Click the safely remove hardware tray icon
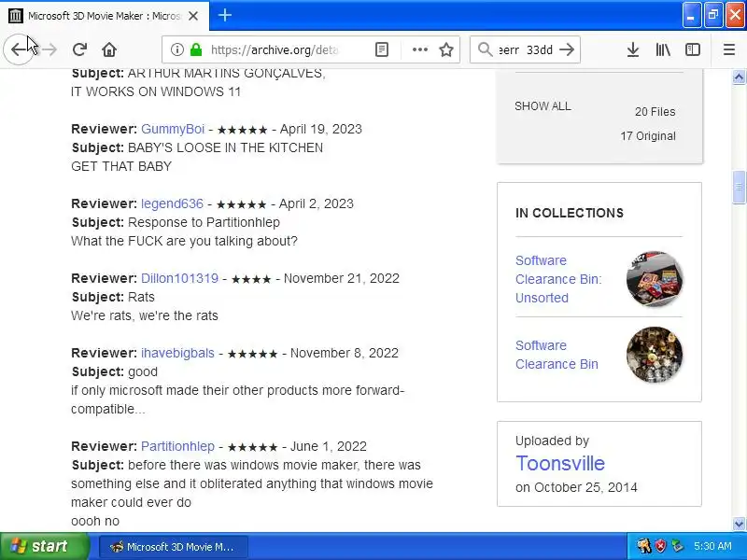This screenshot has width=747, height=560. pos(676,546)
